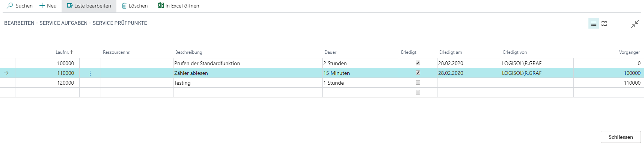644x146 pixels.
Task: Click the Schliessen button
Action: (621, 137)
